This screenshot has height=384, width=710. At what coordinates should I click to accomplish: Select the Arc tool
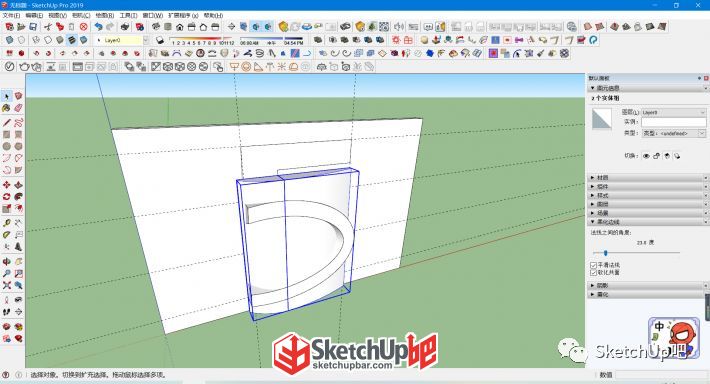point(6,158)
